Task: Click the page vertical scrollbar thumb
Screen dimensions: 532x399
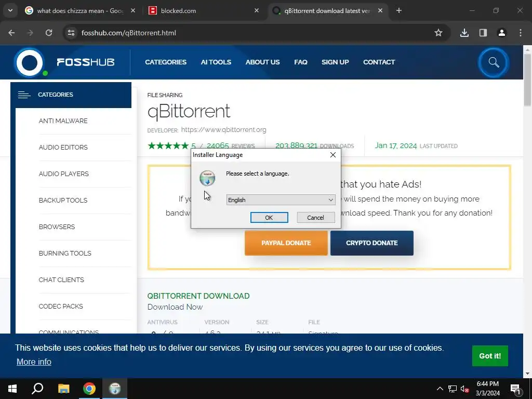Action: click(528, 79)
